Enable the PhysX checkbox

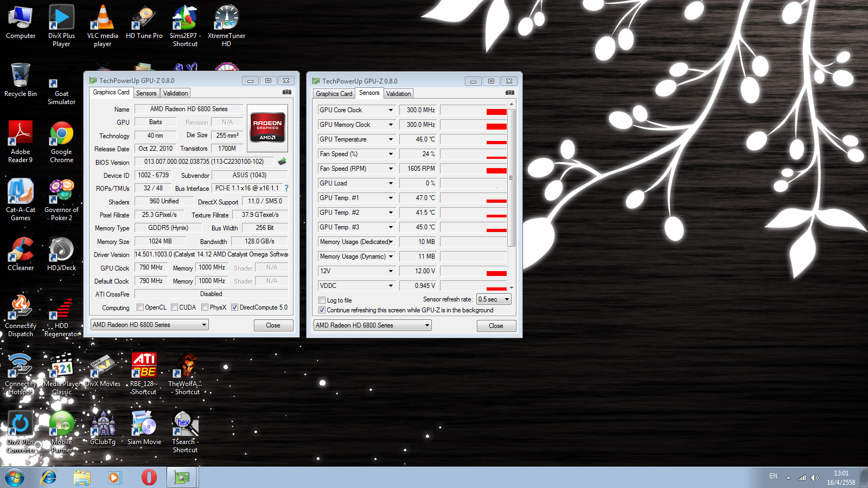pyautogui.click(x=205, y=307)
